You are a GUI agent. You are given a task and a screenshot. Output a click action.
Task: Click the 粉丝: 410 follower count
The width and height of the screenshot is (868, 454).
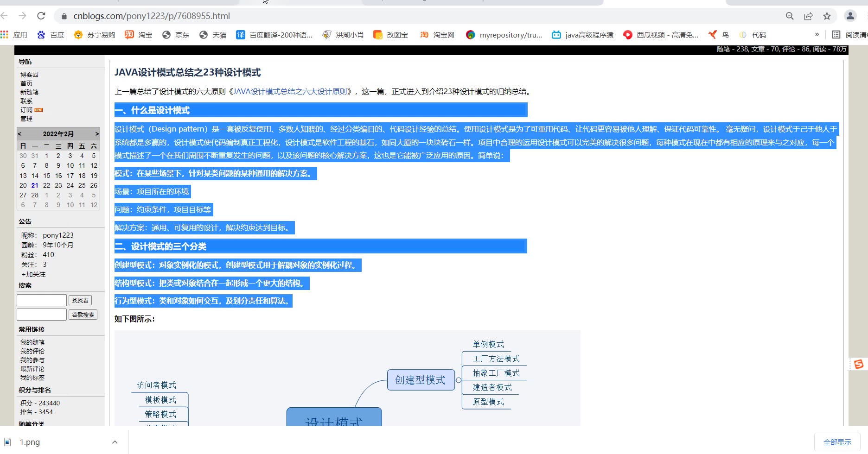coord(38,255)
